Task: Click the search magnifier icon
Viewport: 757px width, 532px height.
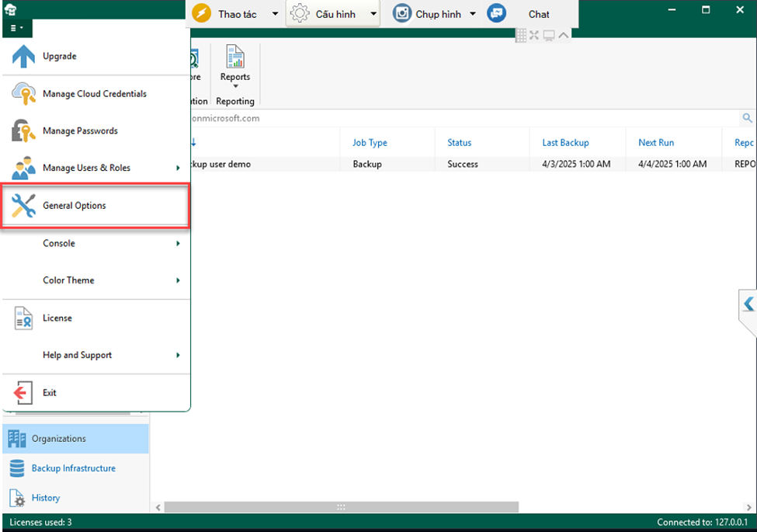Action: click(747, 118)
